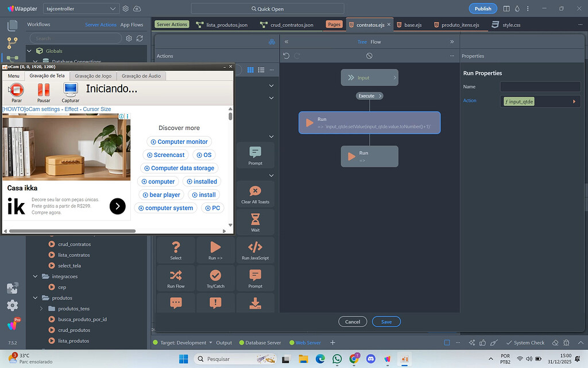Switch actions list to grid view

[x=250, y=70]
